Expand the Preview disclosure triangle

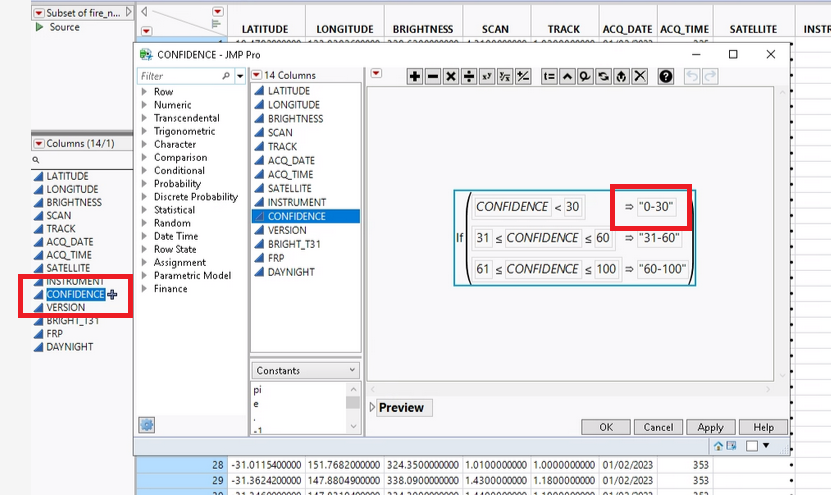tap(372, 407)
